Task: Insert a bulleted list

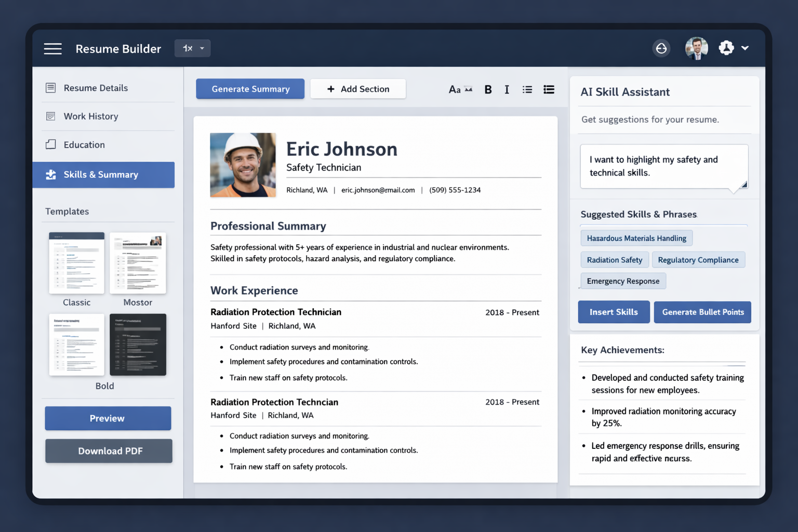Action: (x=527, y=89)
